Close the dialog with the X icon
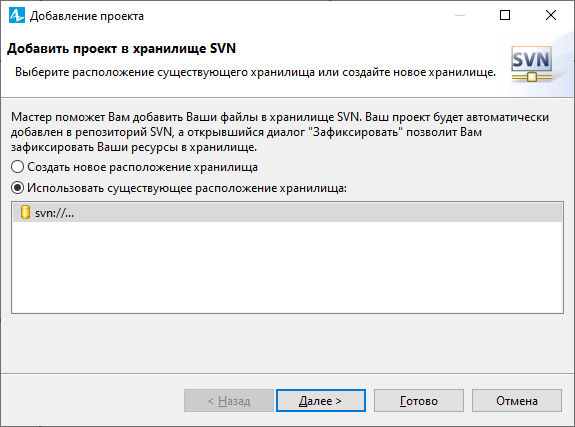Viewport: 575px width, 427px height. tap(551, 15)
